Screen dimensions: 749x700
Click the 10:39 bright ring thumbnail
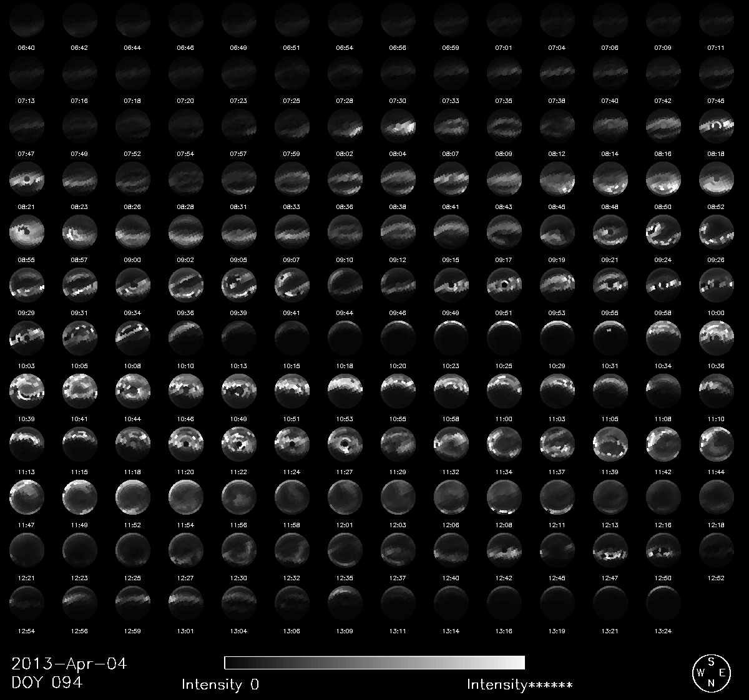point(27,391)
